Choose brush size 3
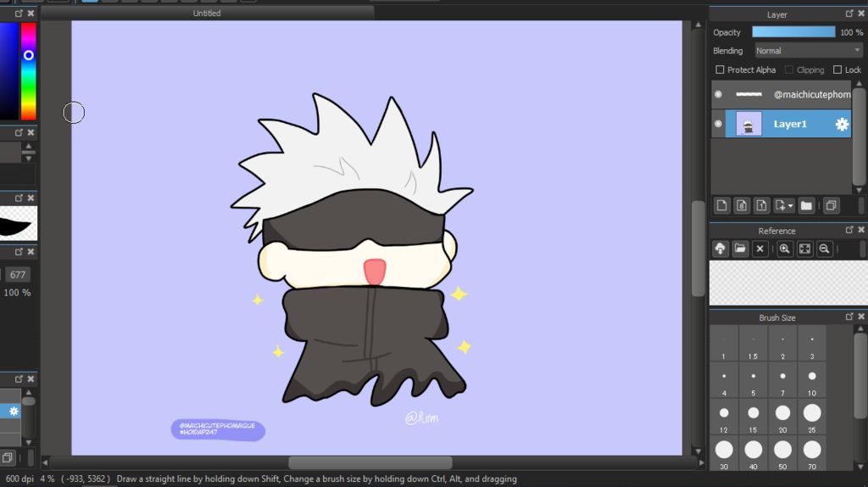Screen dimensions: 868x487 coord(811,344)
